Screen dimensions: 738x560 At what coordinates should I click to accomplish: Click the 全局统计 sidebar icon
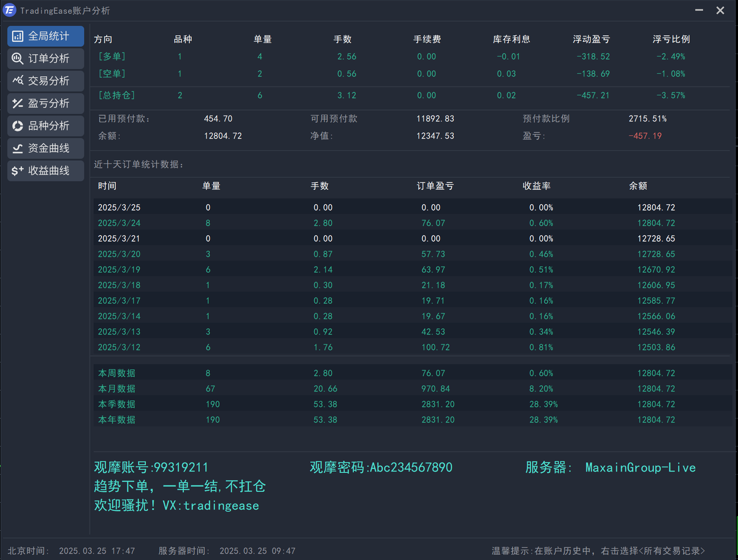tap(18, 36)
